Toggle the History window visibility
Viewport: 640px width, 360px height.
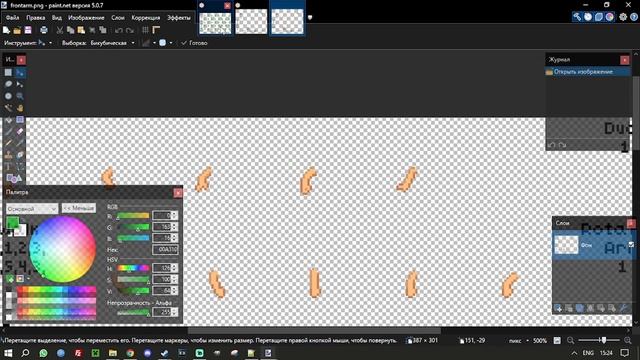pos(588,17)
